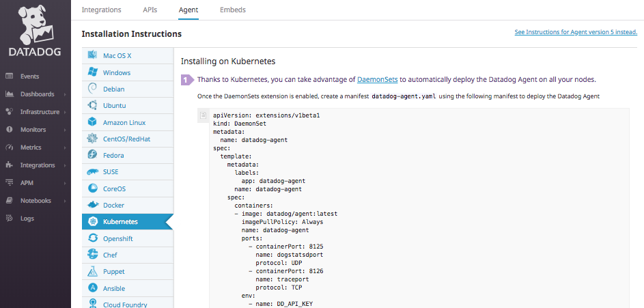Click the Infrastructure sidebar icon
The image size is (644, 308).
pyautogui.click(x=9, y=112)
